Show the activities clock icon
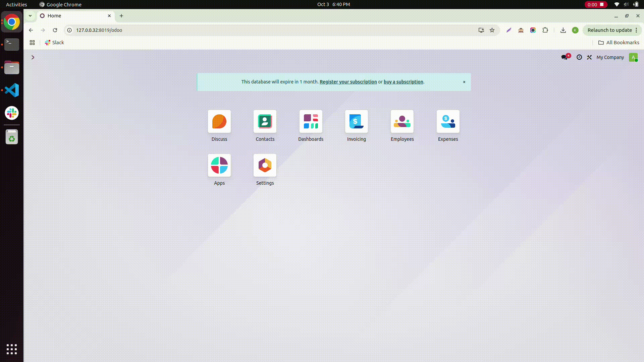Image resolution: width=644 pixels, height=362 pixels. point(579,57)
